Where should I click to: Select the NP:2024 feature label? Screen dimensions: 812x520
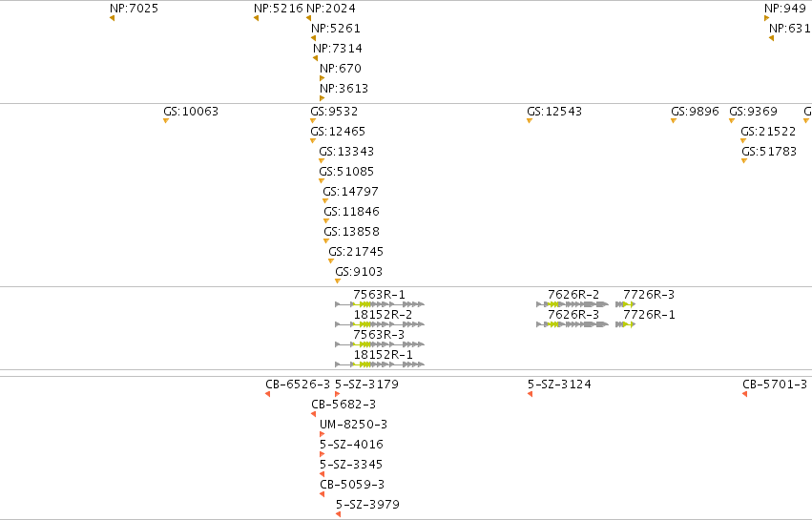pyautogui.click(x=331, y=9)
